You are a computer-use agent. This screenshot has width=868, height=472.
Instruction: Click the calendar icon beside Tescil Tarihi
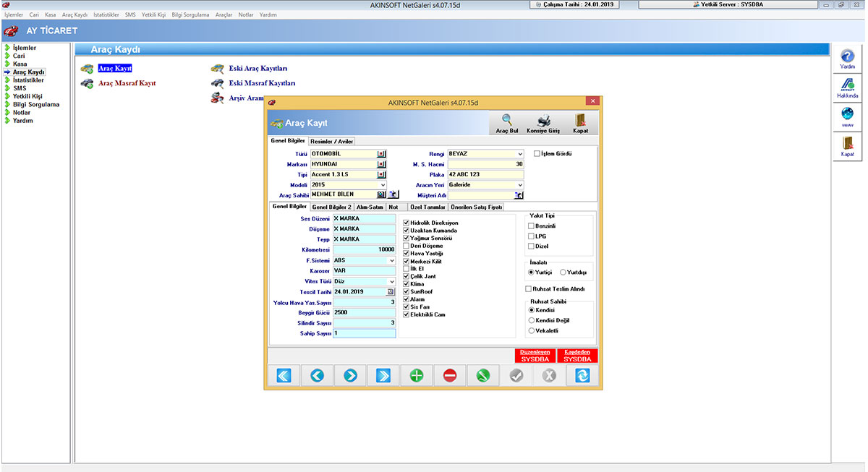(391, 292)
